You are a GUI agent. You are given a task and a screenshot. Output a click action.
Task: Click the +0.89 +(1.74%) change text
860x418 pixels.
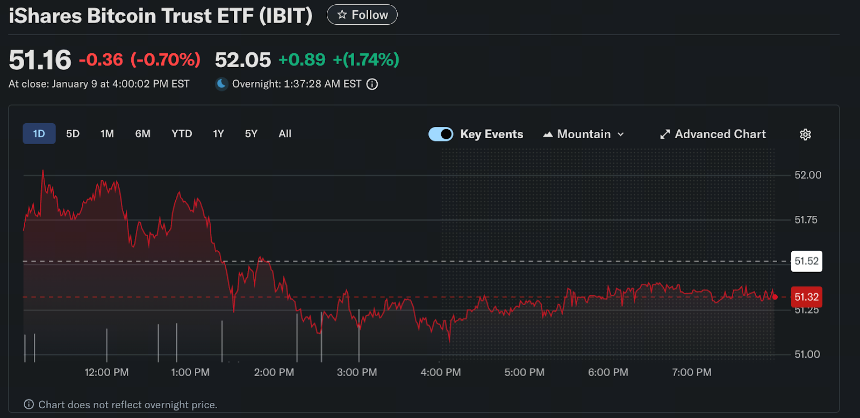339,60
